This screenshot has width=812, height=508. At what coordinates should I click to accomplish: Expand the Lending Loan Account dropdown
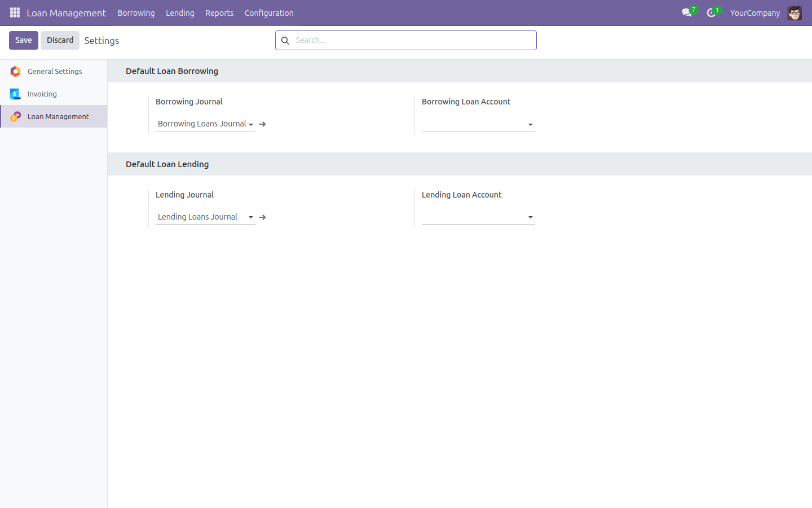point(531,217)
